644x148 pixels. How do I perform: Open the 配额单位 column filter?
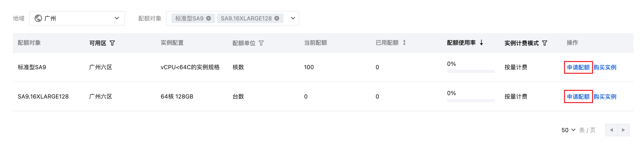[261, 43]
